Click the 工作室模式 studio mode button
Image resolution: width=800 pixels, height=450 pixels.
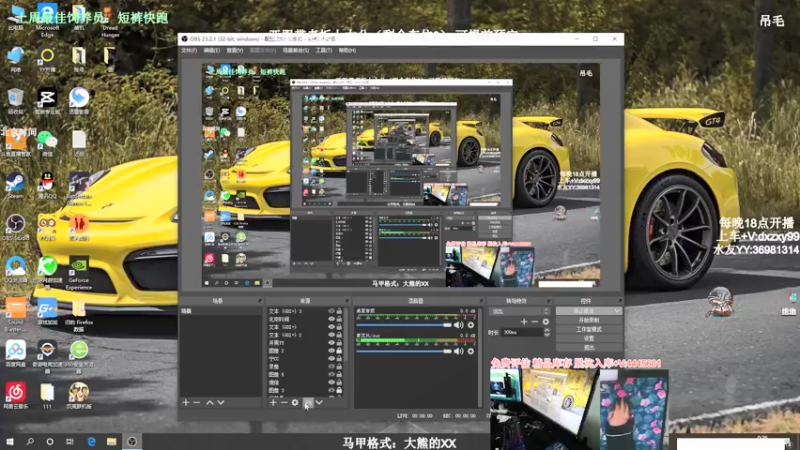coord(589,330)
